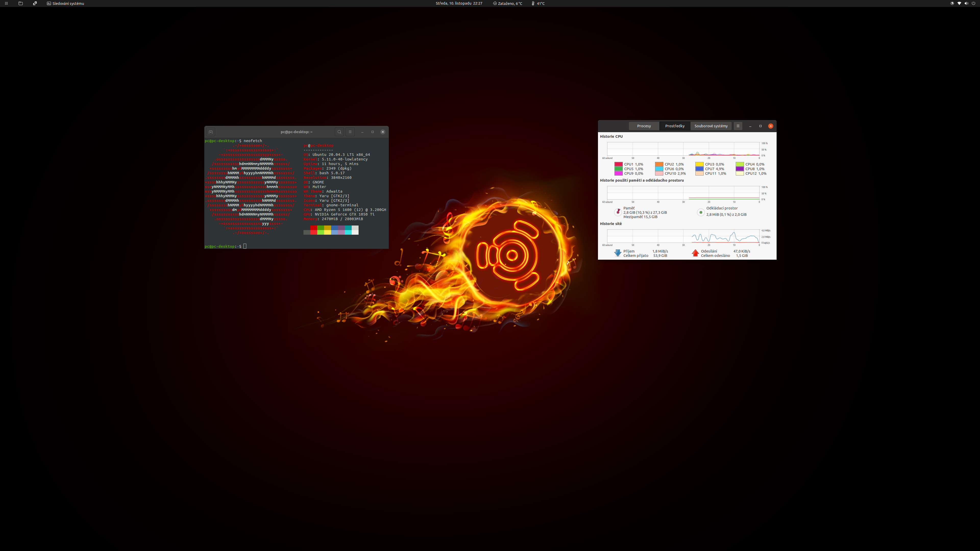Select the '1,8 MiB/s' receive rate value
980x551 pixels.
660,251
